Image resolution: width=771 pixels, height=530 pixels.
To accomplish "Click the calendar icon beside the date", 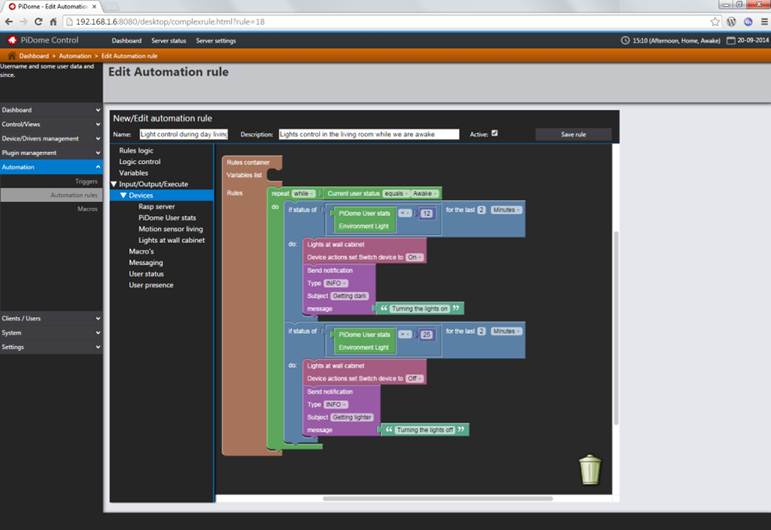I will (730, 41).
